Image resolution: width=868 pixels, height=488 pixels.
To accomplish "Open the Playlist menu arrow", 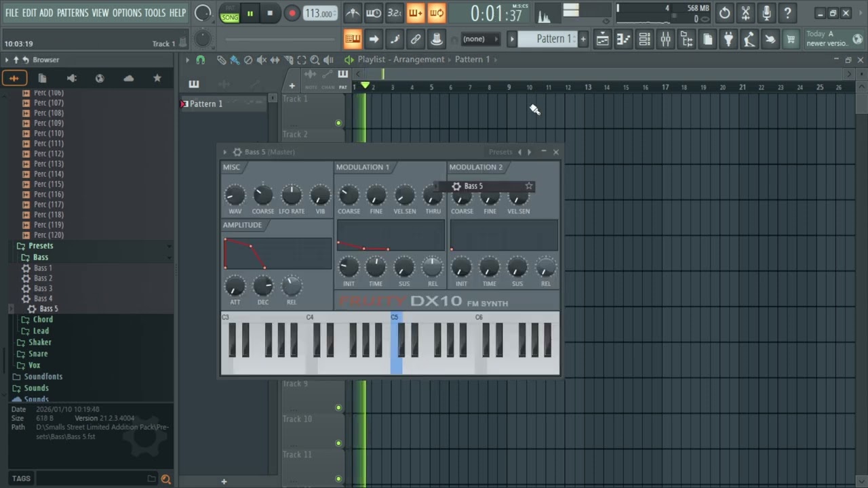I will (188, 60).
